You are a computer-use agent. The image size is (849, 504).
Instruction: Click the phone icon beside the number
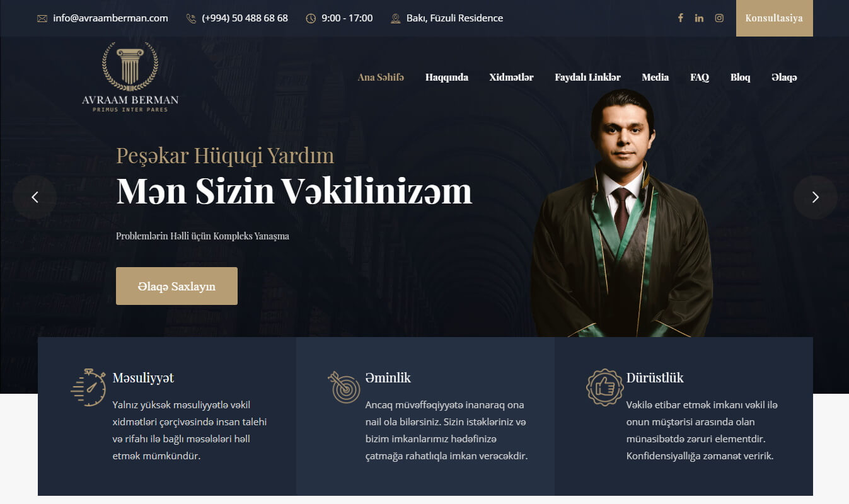pyautogui.click(x=191, y=18)
